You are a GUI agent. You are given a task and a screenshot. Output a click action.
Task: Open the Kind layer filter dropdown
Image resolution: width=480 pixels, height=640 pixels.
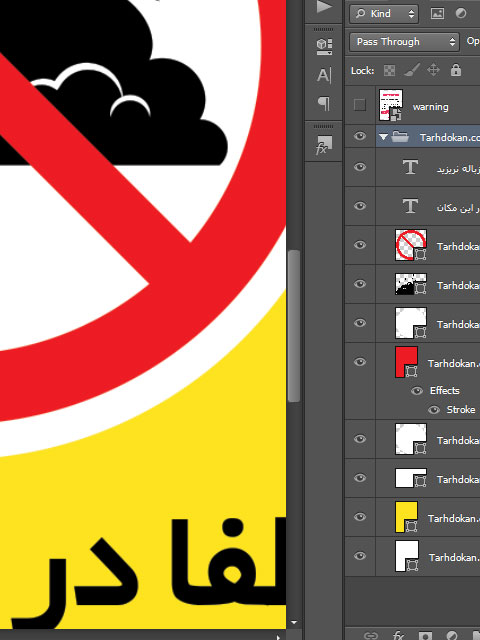(384, 14)
